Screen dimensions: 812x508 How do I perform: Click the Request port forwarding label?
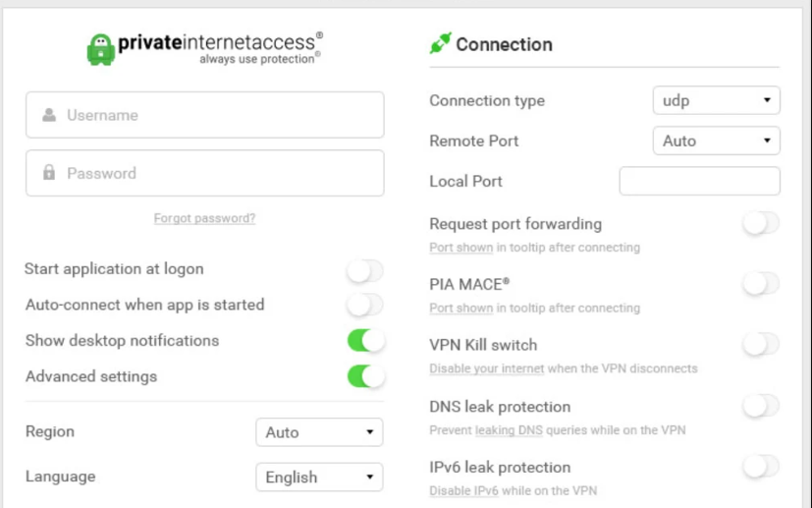(x=515, y=224)
